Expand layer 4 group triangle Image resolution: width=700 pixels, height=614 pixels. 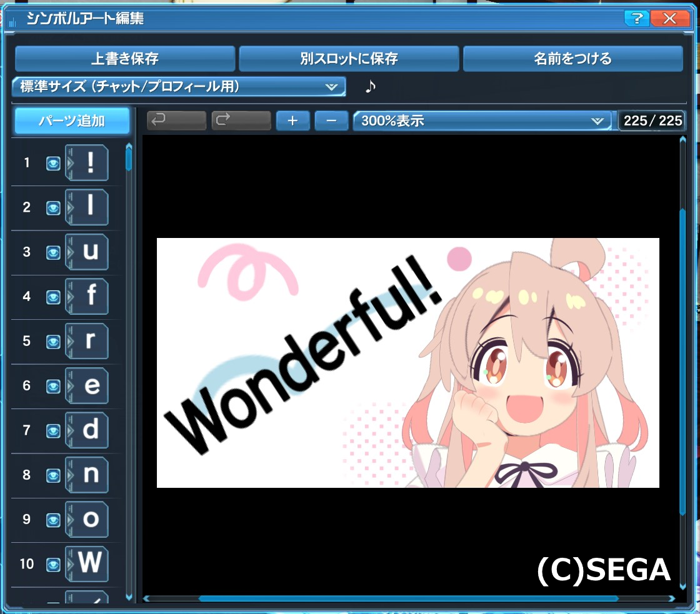(69, 297)
